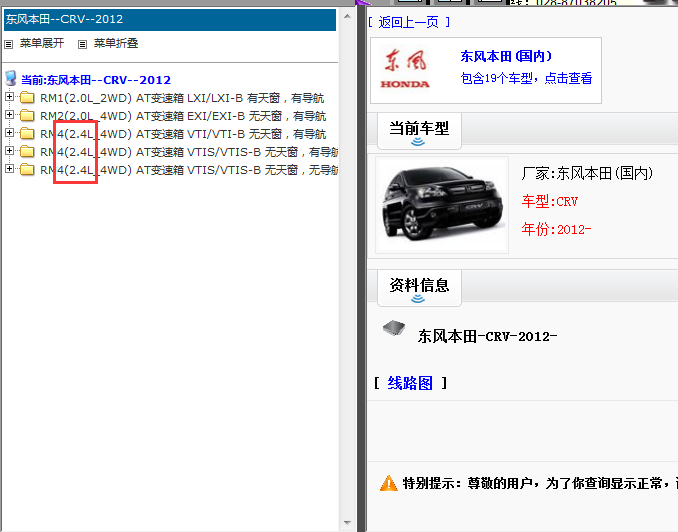Switch to the 资料信息 tab
This screenshot has width=678, height=532.
[419, 288]
